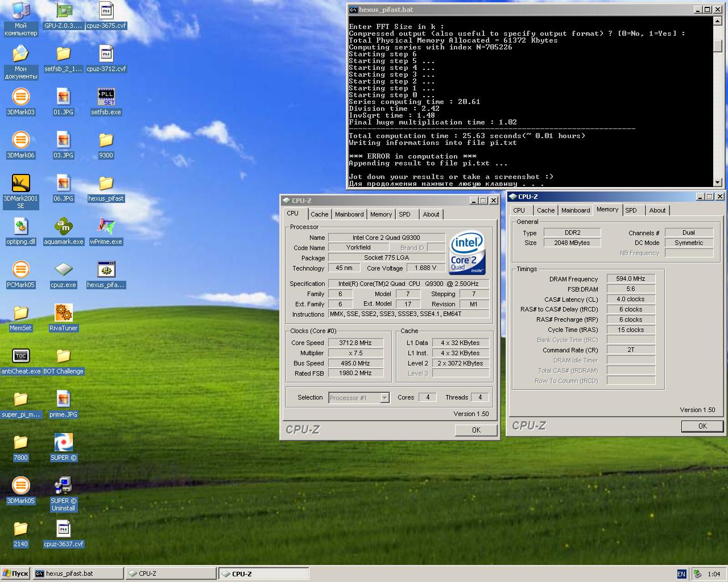Open Mainboard tab in right CPU-Z window

coord(576,210)
